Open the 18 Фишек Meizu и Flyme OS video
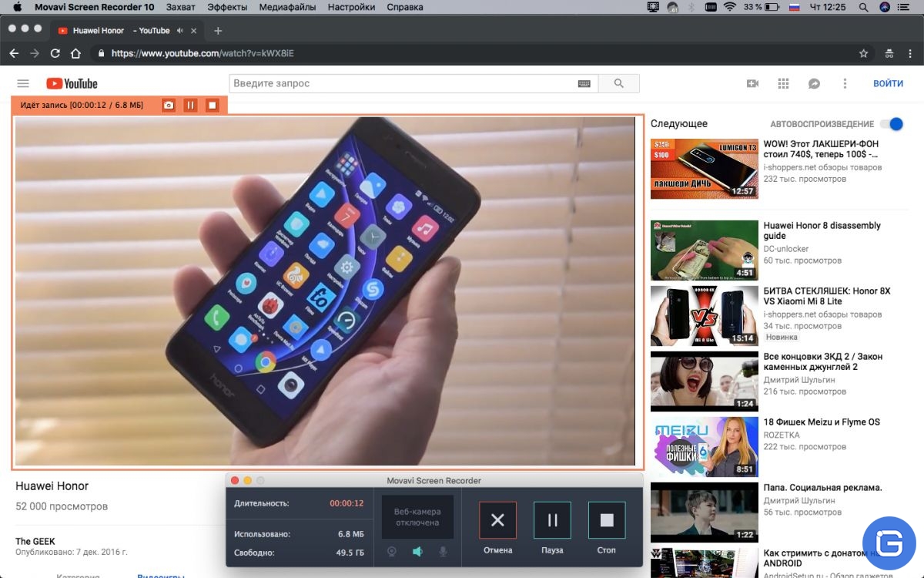924x578 pixels. point(822,422)
